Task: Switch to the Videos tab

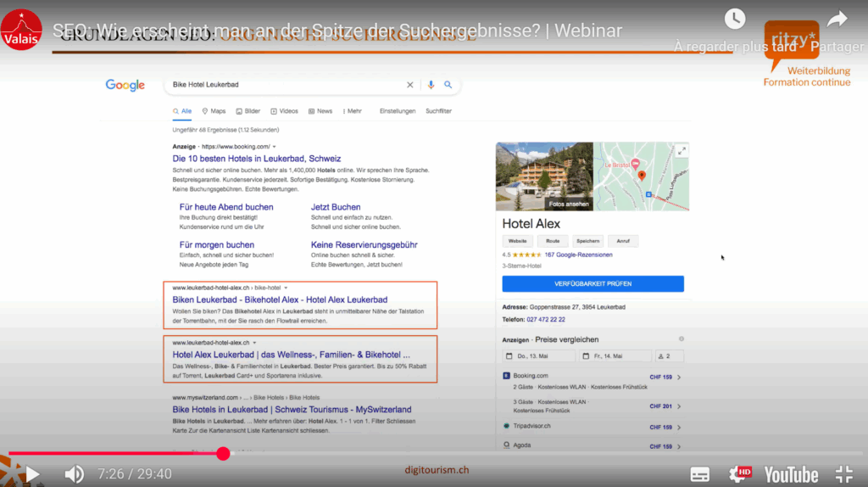Action: (284, 111)
